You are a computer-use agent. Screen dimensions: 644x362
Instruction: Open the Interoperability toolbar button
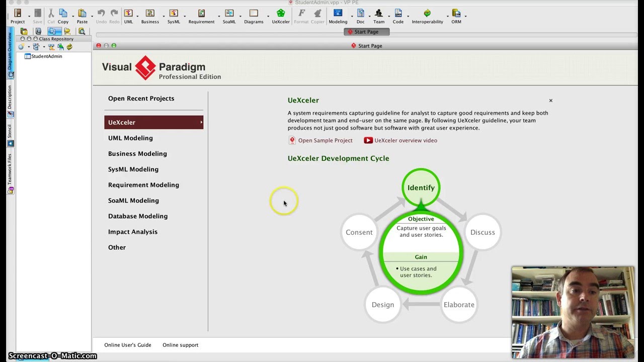[x=427, y=16]
